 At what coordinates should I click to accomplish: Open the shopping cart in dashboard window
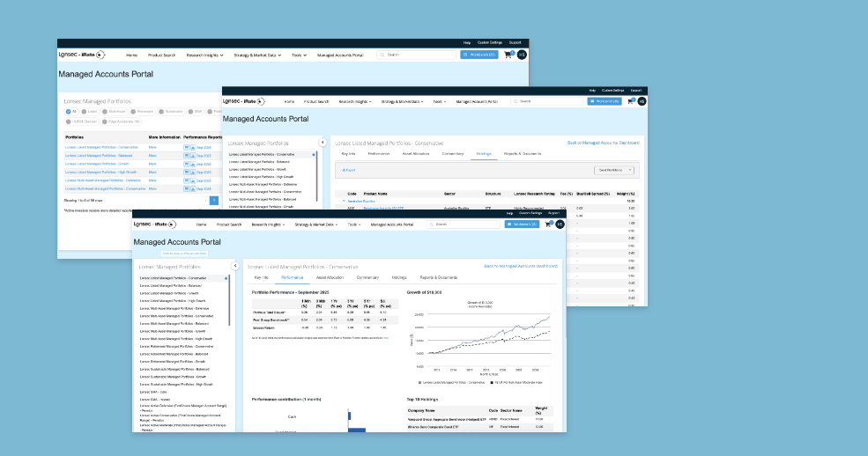coord(508,55)
